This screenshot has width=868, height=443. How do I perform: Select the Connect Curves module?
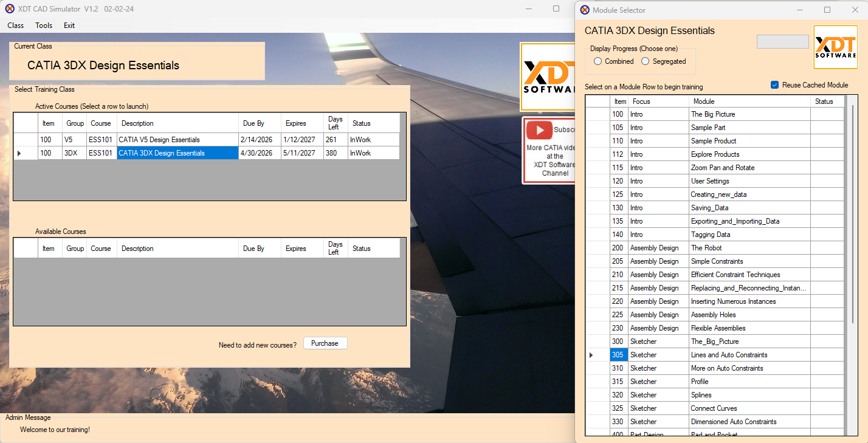point(715,408)
